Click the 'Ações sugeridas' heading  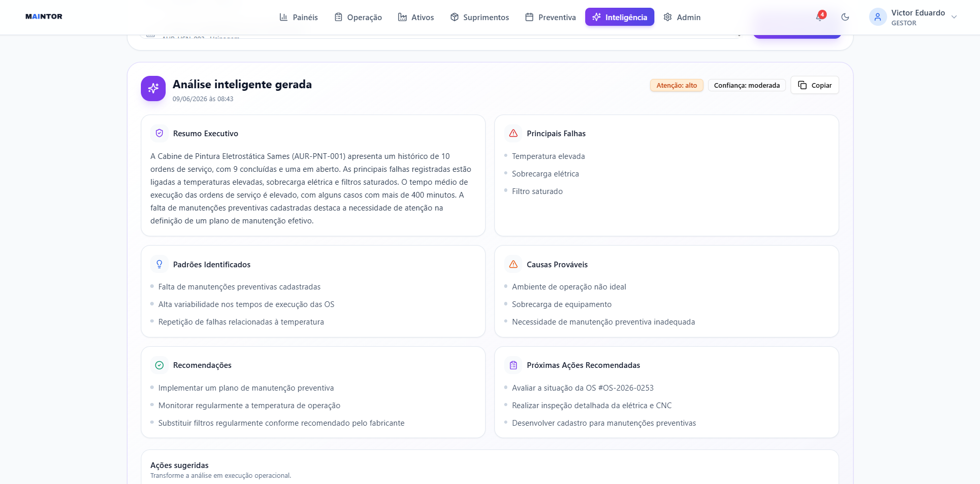tap(180, 465)
